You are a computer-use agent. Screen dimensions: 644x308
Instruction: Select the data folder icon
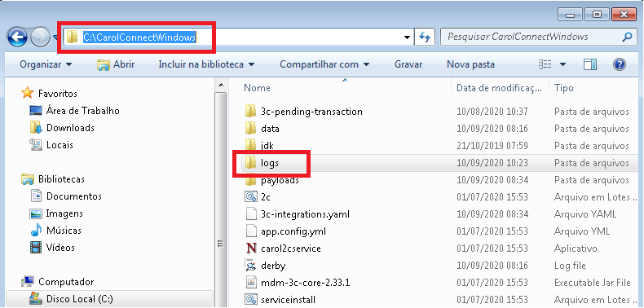click(x=250, y=129)
